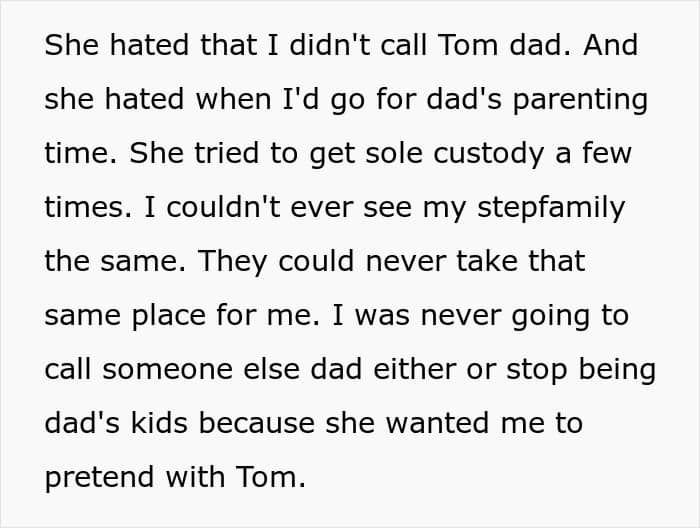Place cursor on the word "being"

click(x=615, y=369)
